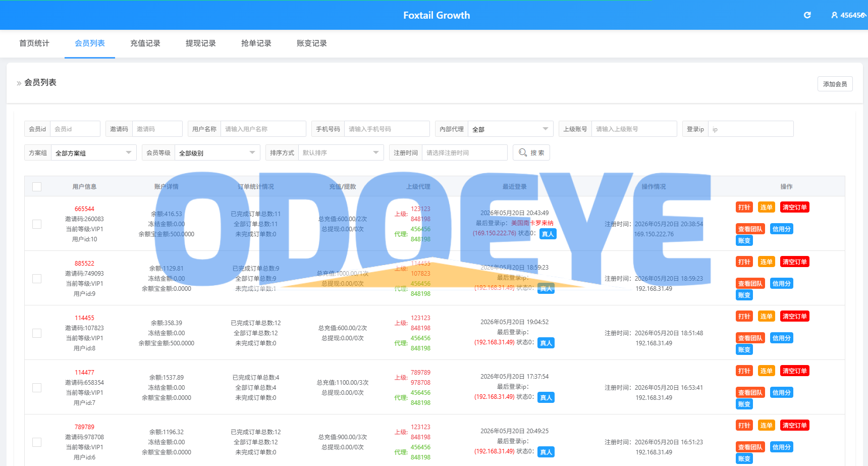Switch to the 提现记录 tab
Screen dimensions: 868x466
(x=201, y=43)
